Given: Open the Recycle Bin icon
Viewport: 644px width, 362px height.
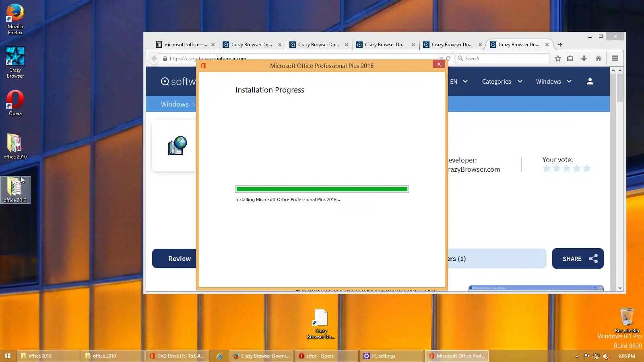Looking at the screenshot, I should (627, 321).
